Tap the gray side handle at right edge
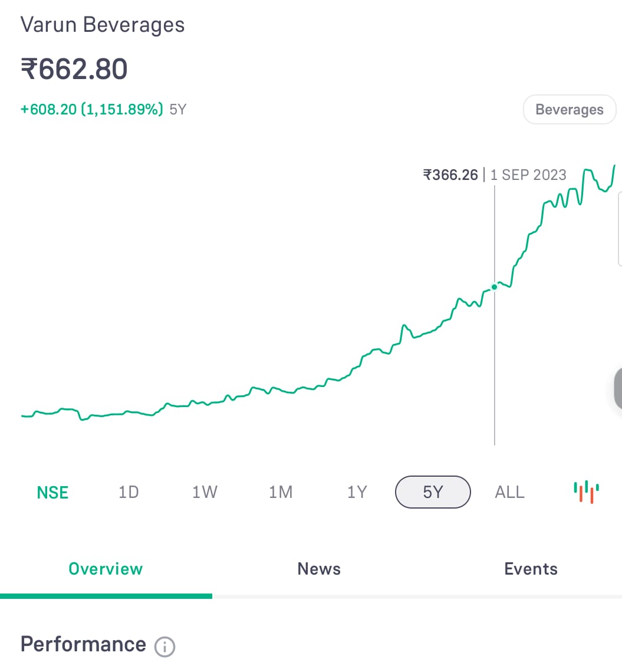622x672 pixels. [618, 389]
